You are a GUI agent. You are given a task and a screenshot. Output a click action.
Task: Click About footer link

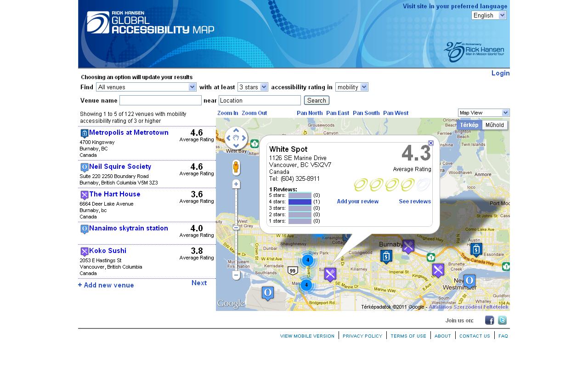click(x=443, y=336)
